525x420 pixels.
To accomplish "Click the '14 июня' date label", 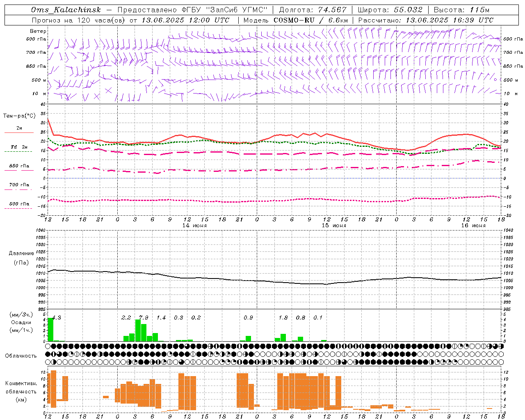I will tap(194, 226).
